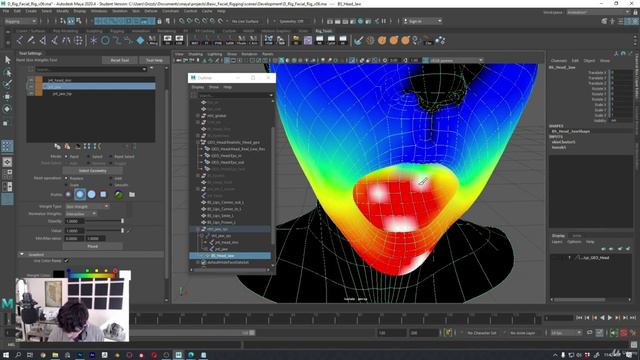Viewport: 640px width, 360px height.
Task: Pick the Rotate tool in toolbox
Action: click(x=7, y=109)
